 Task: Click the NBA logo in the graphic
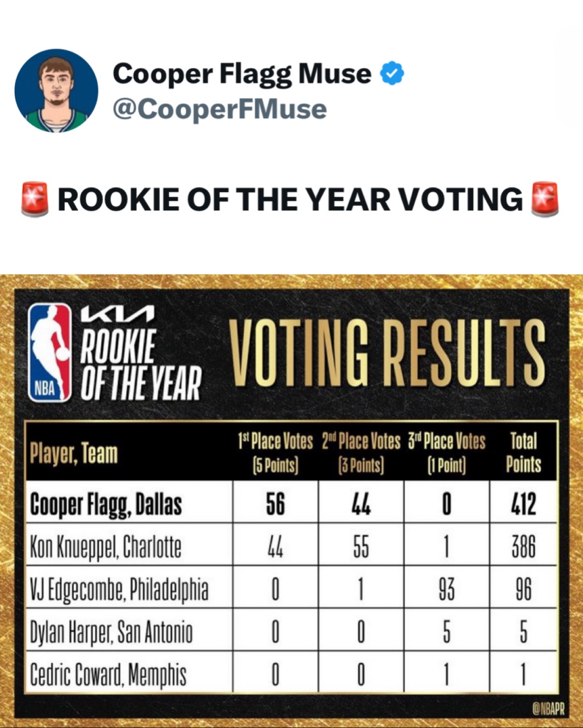50,353
